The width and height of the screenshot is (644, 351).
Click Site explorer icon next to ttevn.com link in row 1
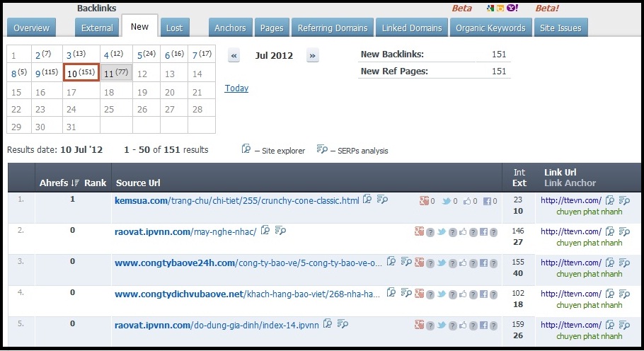[x=610, y=200]
